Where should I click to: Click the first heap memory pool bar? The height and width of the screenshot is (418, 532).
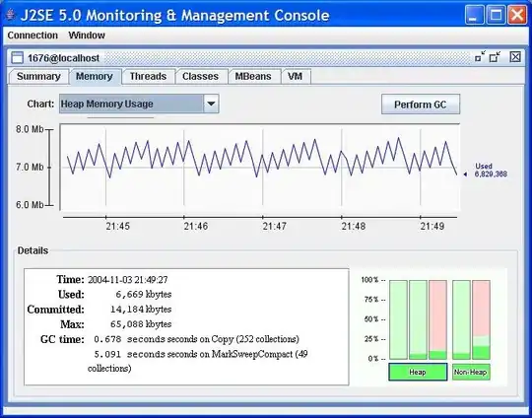398,319
